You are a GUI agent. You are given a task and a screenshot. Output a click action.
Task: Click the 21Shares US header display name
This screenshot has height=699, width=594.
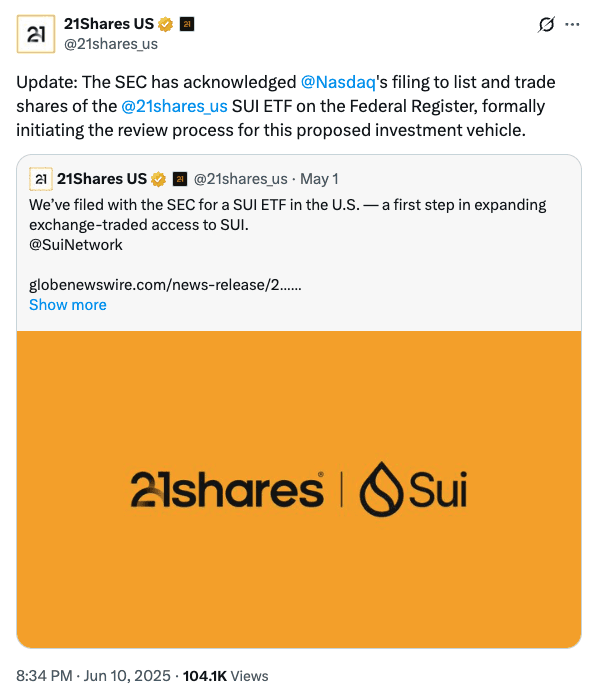coord(109,24)
